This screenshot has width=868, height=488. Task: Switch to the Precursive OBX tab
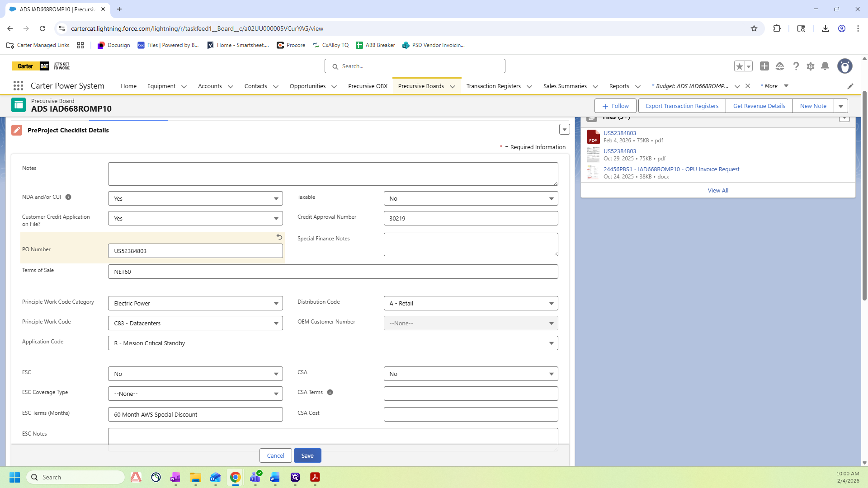pos(368,86)
